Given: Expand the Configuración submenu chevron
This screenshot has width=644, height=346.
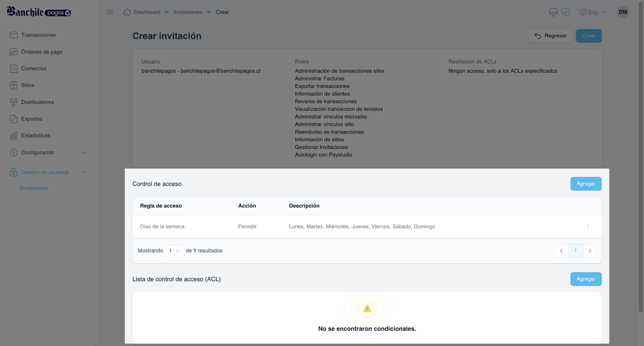Looking at the screenshot, I should [x=85, y=153].
